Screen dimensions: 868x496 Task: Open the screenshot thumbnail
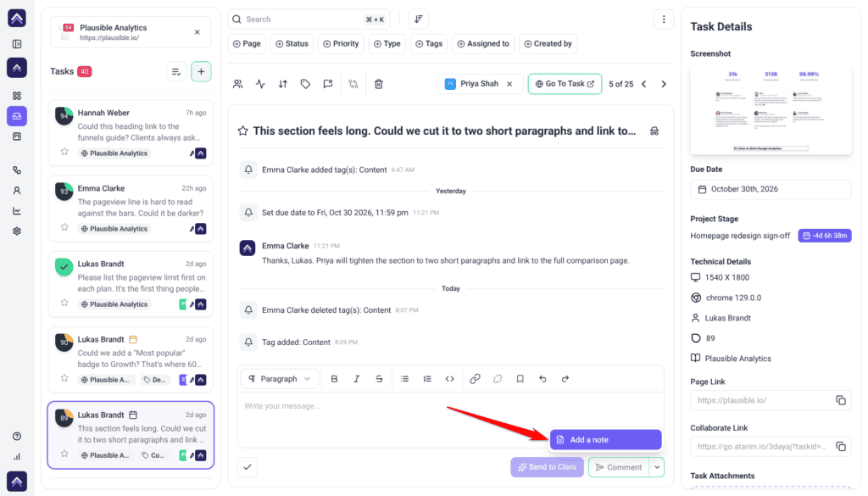[x=771, y=109]
